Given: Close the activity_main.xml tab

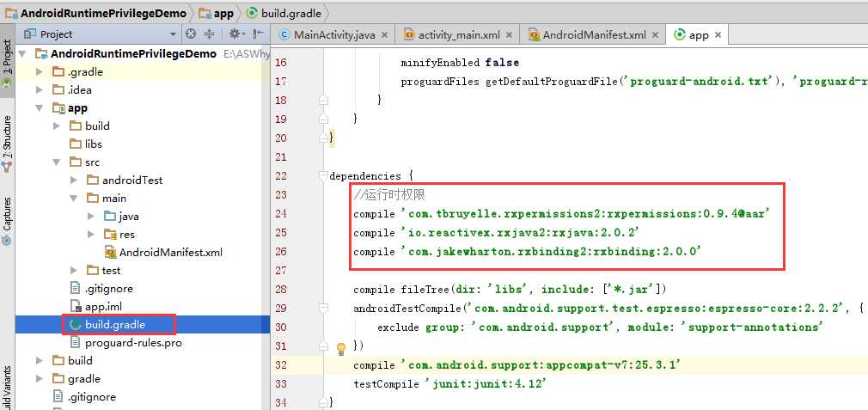Looking at the screenshot, I should click(510, 35).
